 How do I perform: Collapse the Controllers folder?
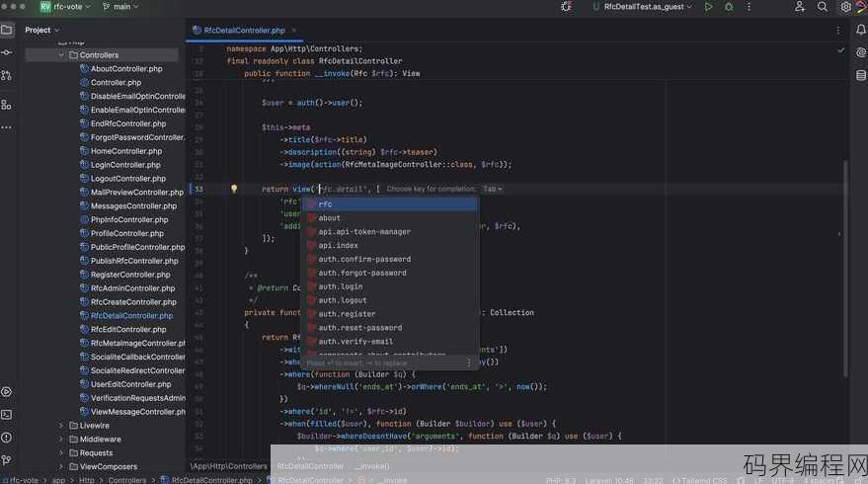click(x=61, y=55)
